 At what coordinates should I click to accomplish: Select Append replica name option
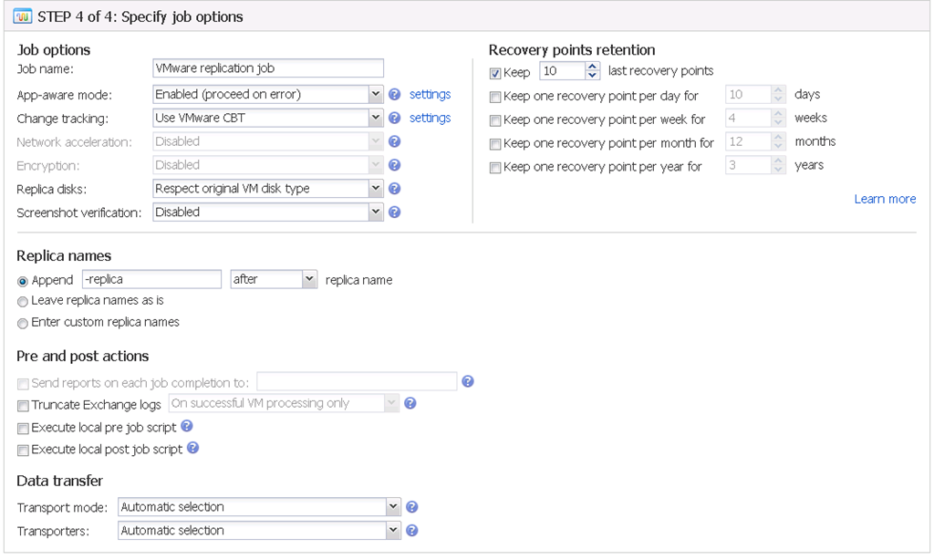[x=23, y=281]
